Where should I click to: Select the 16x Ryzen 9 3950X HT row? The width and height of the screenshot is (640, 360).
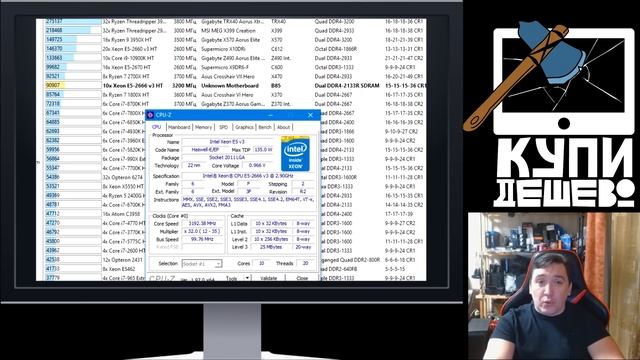click(x=235, y=40)
